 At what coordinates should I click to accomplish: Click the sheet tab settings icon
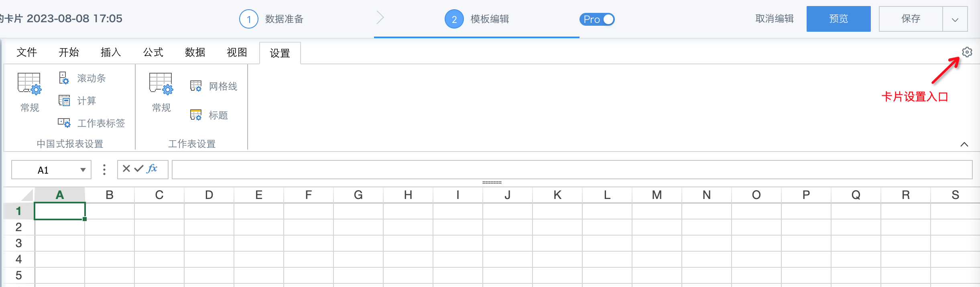(x=64, y=123)
